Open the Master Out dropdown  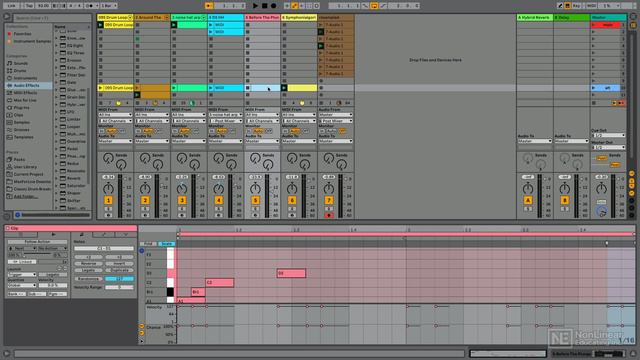pos(608,147)
